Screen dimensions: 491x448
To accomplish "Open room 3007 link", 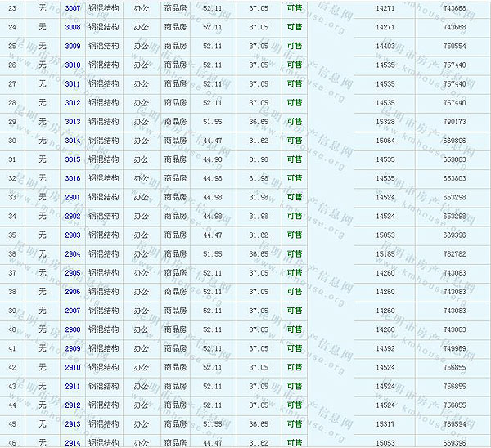I will (73, 7).
